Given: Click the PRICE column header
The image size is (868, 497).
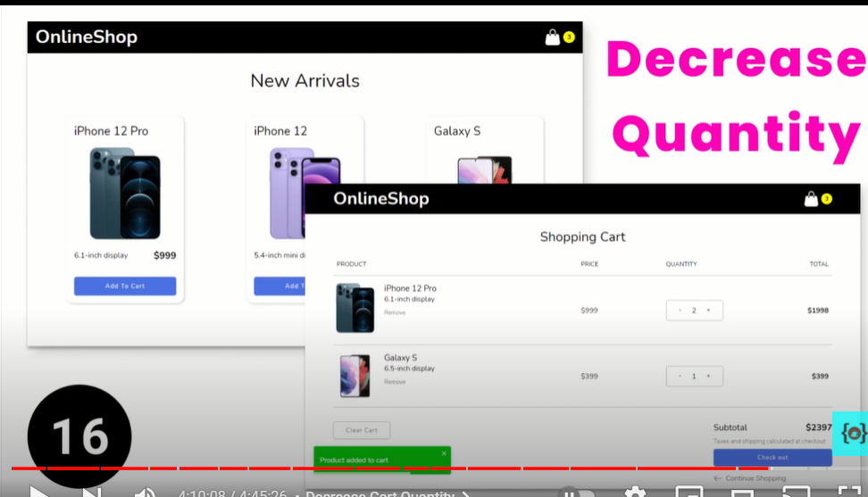Looking at the screenshot, I should tap(589, 264).
